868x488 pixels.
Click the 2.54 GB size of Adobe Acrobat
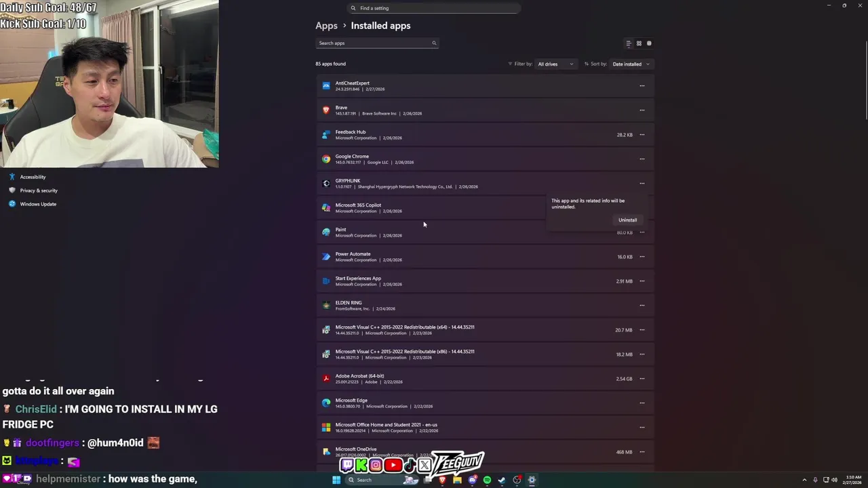click(x=624, y=379)
